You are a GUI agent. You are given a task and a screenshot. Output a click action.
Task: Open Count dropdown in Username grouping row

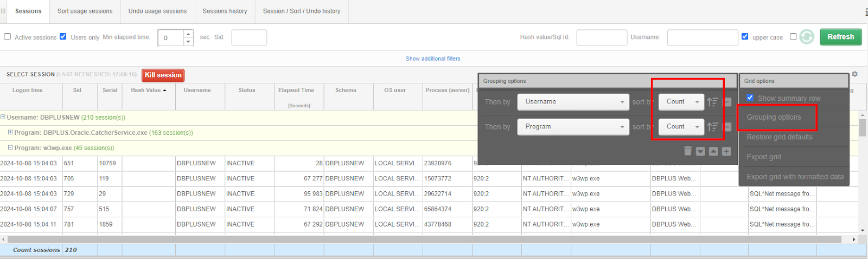(x=681, y=102)
